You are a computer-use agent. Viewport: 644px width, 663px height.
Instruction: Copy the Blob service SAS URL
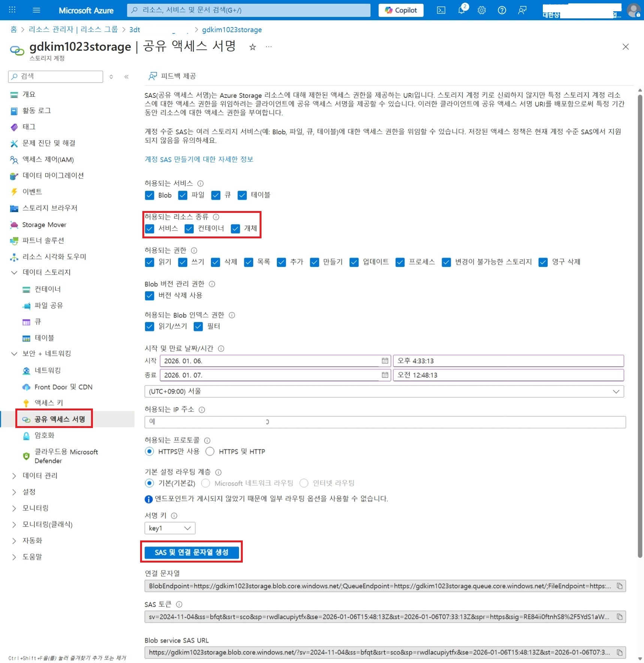(620, 653)
